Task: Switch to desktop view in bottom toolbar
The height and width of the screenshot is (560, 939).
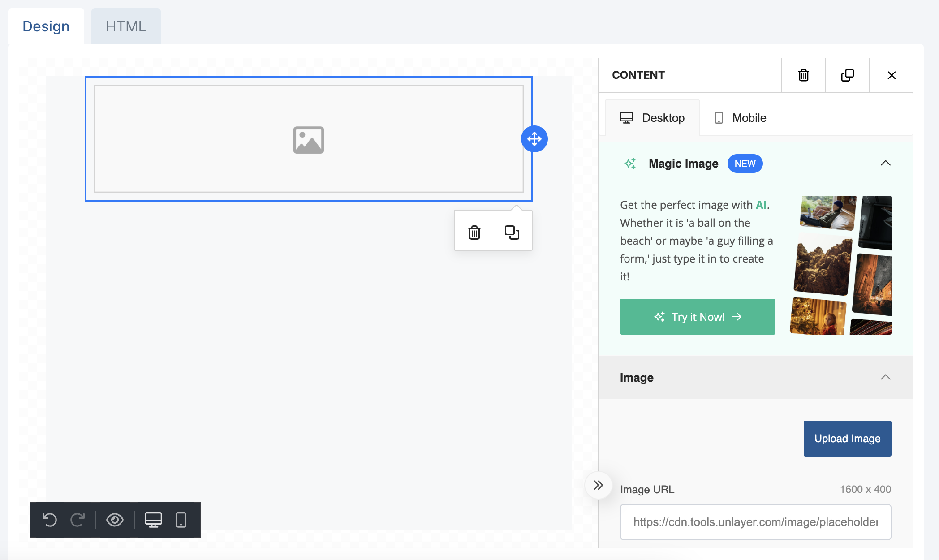Action: point(153,520)
